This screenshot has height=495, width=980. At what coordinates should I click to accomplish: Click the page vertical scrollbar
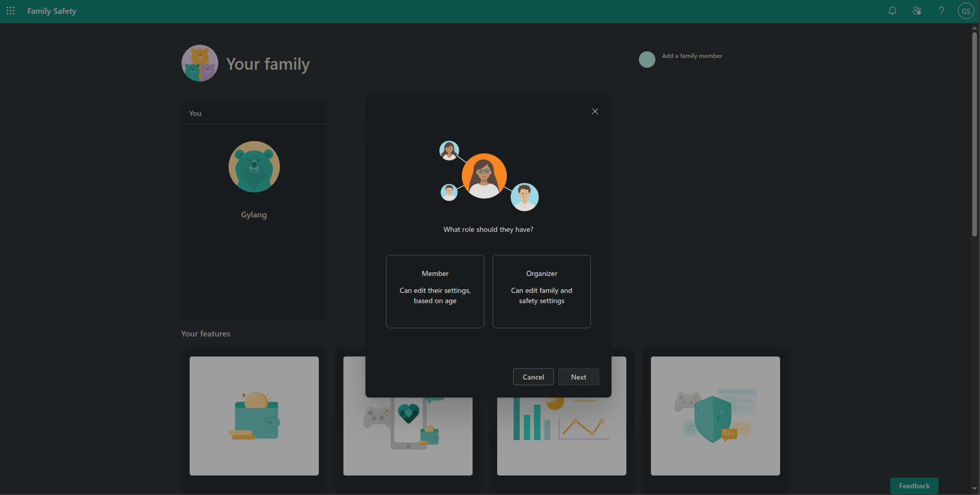974,134
